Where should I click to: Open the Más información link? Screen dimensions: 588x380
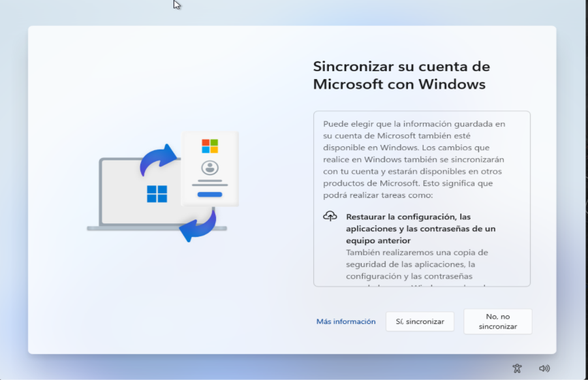point(346,321)
